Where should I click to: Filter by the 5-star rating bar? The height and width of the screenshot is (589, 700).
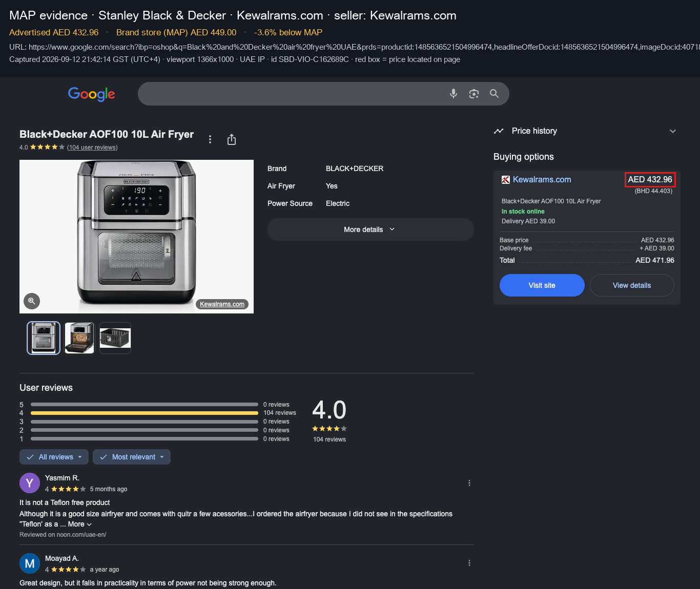tap(145, 405)
